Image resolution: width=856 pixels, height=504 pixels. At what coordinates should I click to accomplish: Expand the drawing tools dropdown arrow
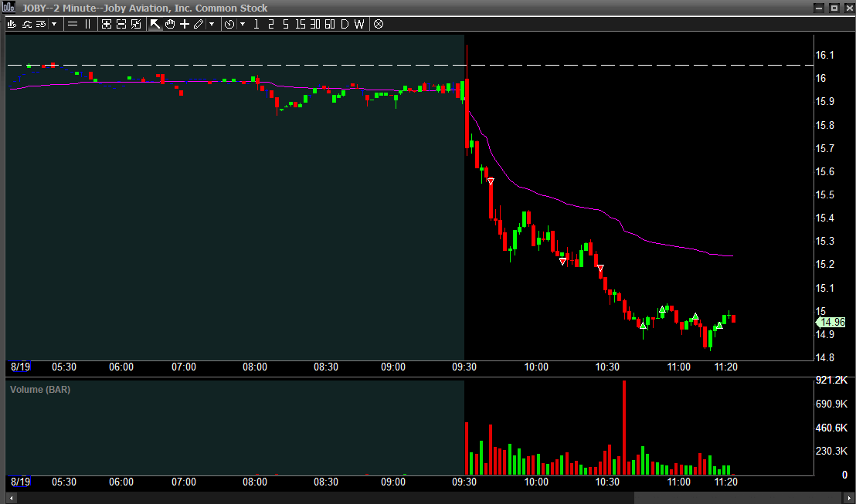click(212, 24)
